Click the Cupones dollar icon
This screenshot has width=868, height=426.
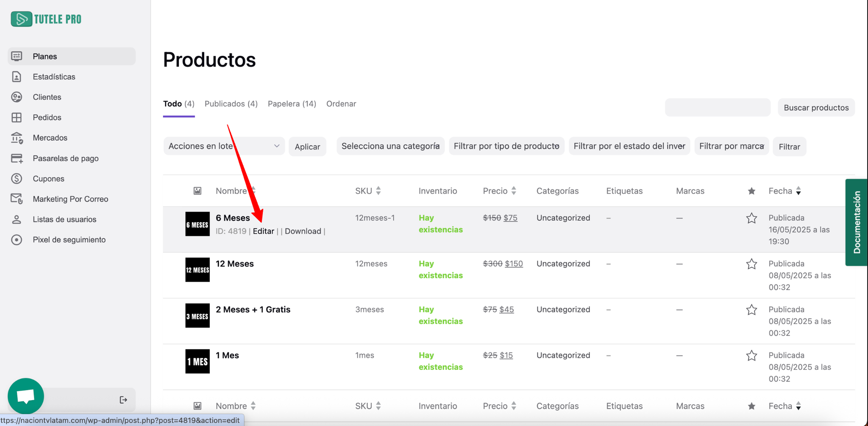tap(17, 179)
